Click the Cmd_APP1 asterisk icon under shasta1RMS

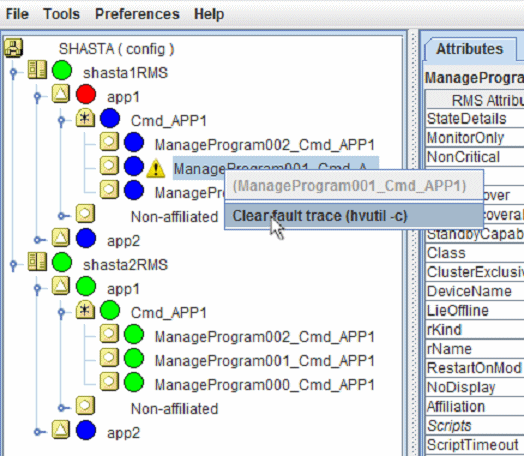(85, 118)
